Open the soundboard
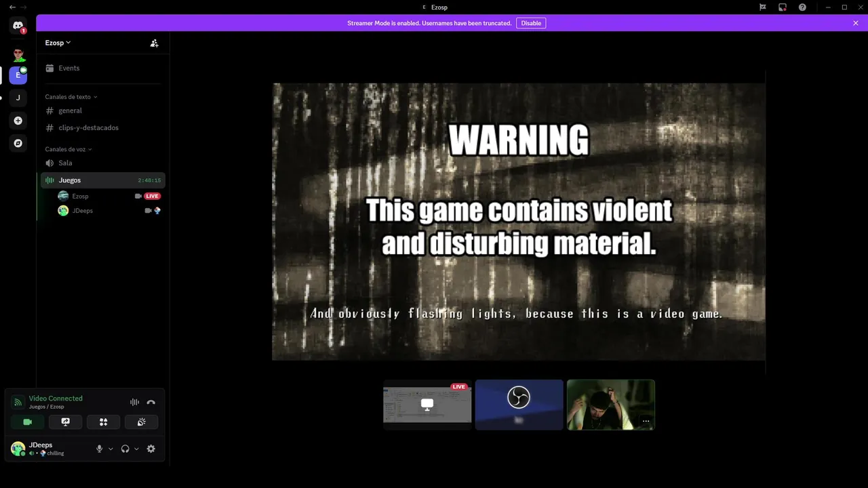 coord(142,422)
